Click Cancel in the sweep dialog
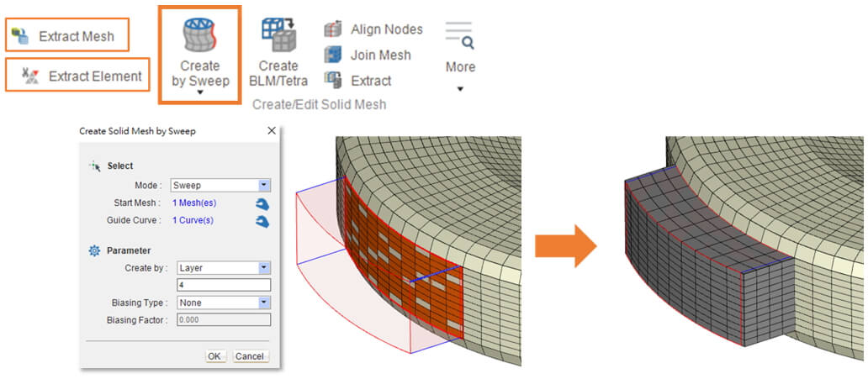Viewport: 868px width, 379px height. (x=250, y=356)
